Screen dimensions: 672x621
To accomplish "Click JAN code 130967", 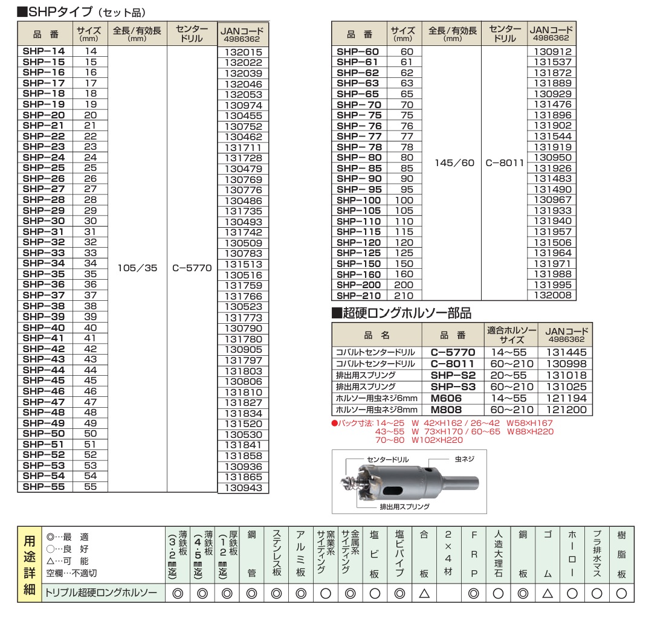I will (552, 200).
